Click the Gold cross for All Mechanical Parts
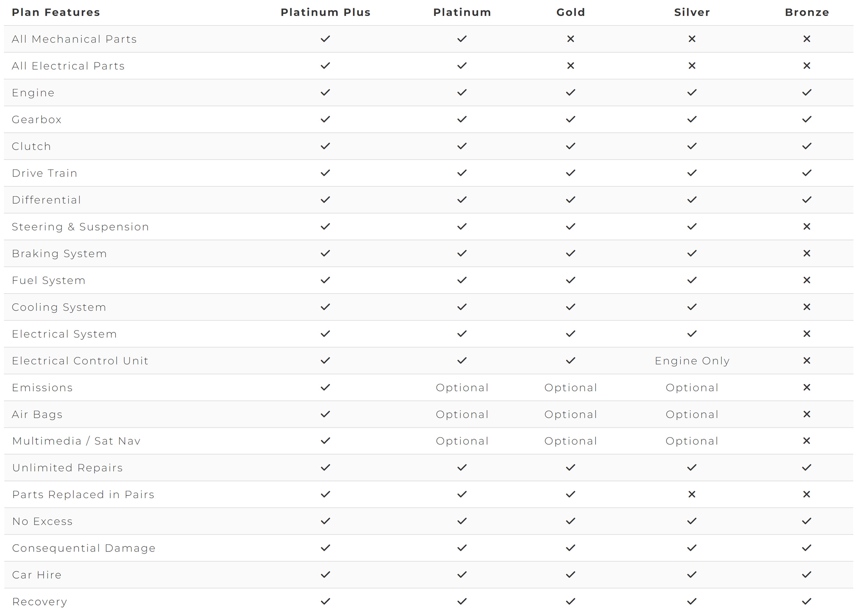 coord(570,39)
